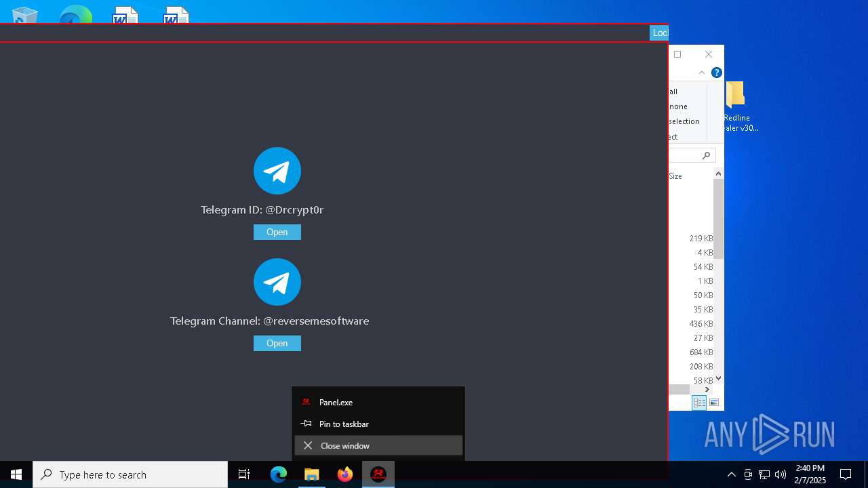Open Explorer help question mark icon
This screenshot has height=488, width=868.
tap(716, 73)
